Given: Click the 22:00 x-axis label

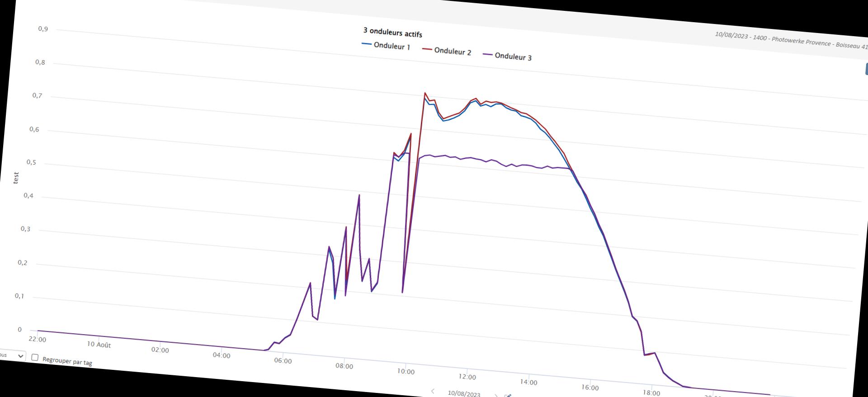Looking at the screenshot, I should coord(37,339).
